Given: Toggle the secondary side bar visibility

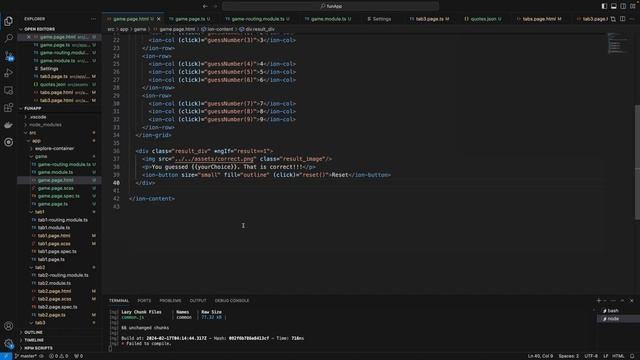Looking at the screenshot, I should coord(623,6).
